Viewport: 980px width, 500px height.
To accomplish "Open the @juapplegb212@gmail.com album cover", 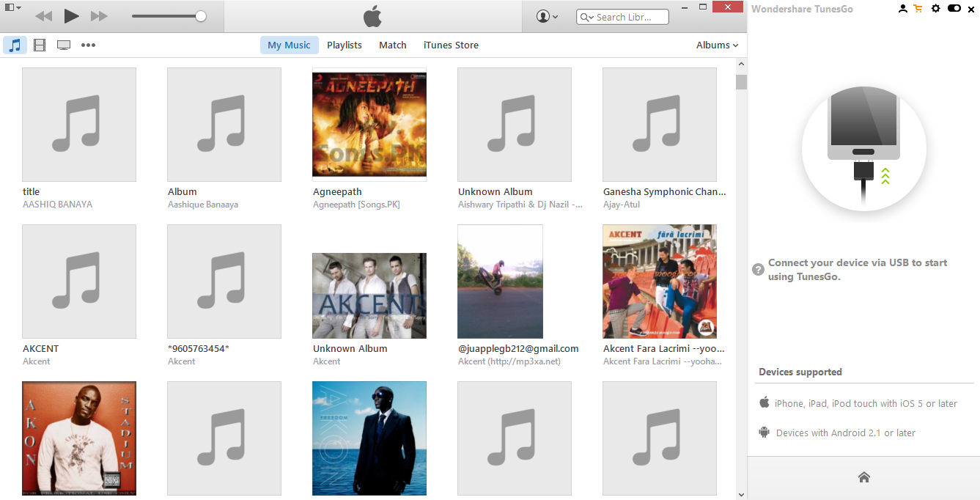I will pos(500,282).
